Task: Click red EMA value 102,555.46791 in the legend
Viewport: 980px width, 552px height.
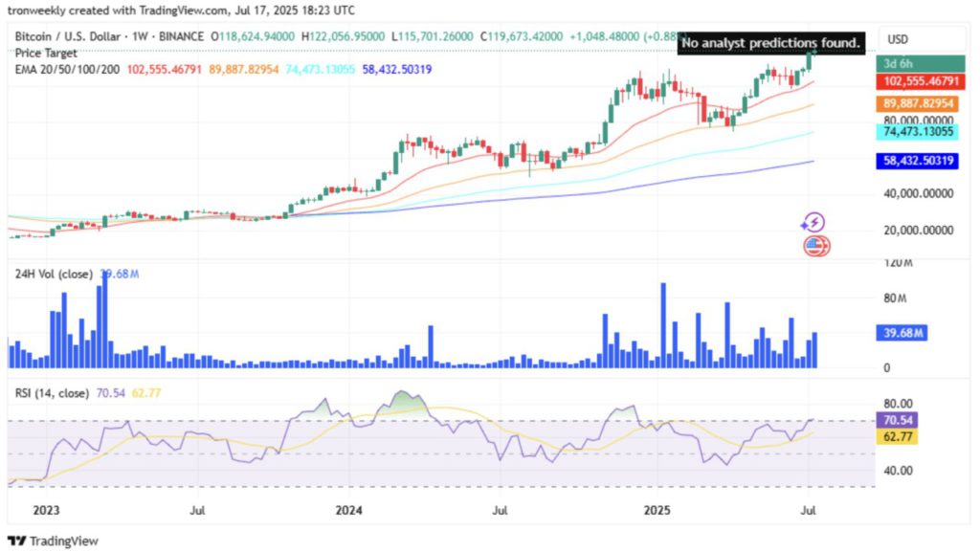Action: tap(165, 69)
